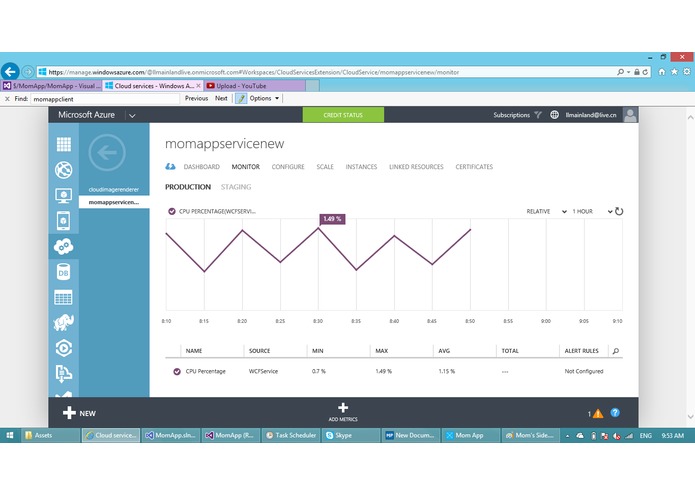Click Not Configured alert rules cell
695x494 pixels.
tap(584, 371)
